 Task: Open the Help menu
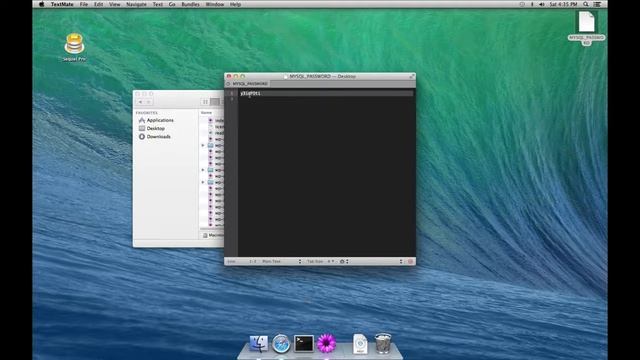[235, 4]
